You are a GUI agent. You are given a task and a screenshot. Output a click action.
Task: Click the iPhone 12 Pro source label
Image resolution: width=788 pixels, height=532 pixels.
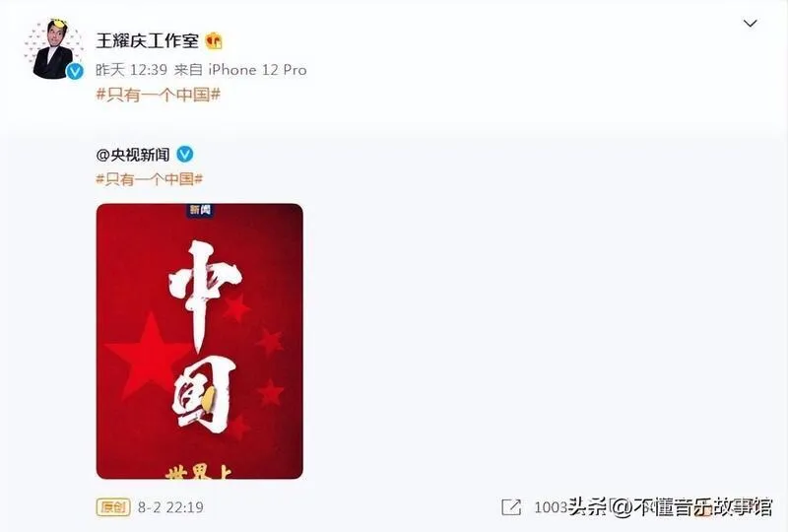(x=257, y=69)
